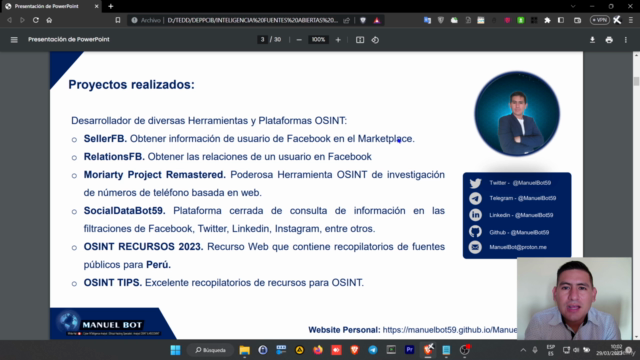
Task: Click 'RelationsFB.' project name
Action: point(114,157)
